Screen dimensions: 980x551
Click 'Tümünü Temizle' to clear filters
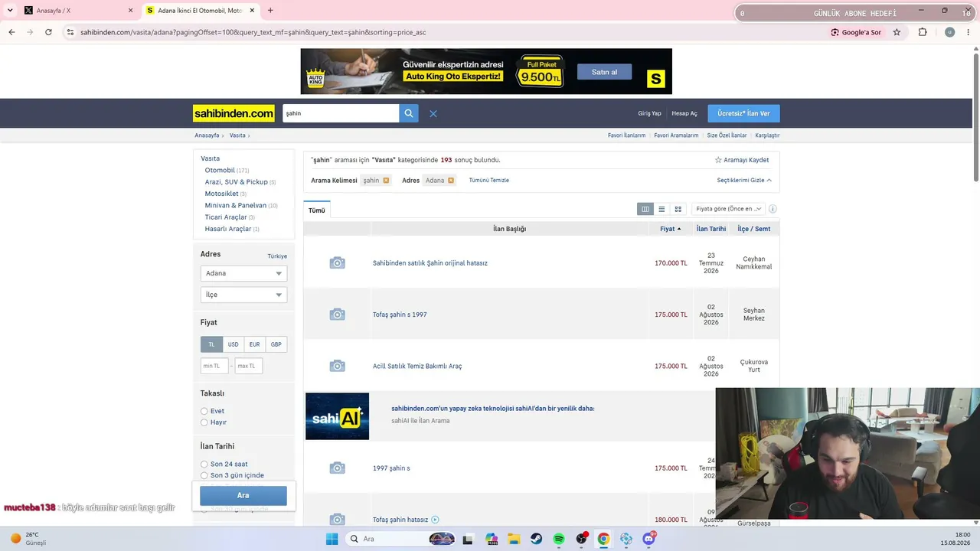coord(489,181)
